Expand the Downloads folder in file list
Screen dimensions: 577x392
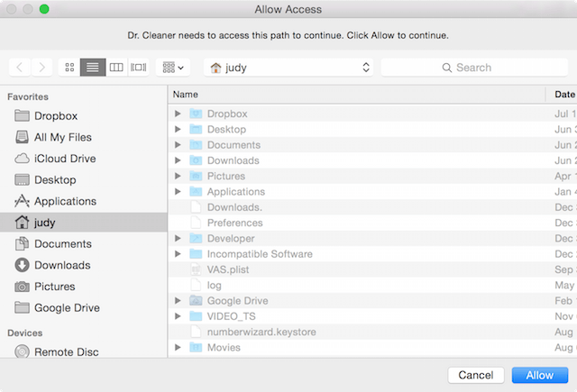[178, 160]
